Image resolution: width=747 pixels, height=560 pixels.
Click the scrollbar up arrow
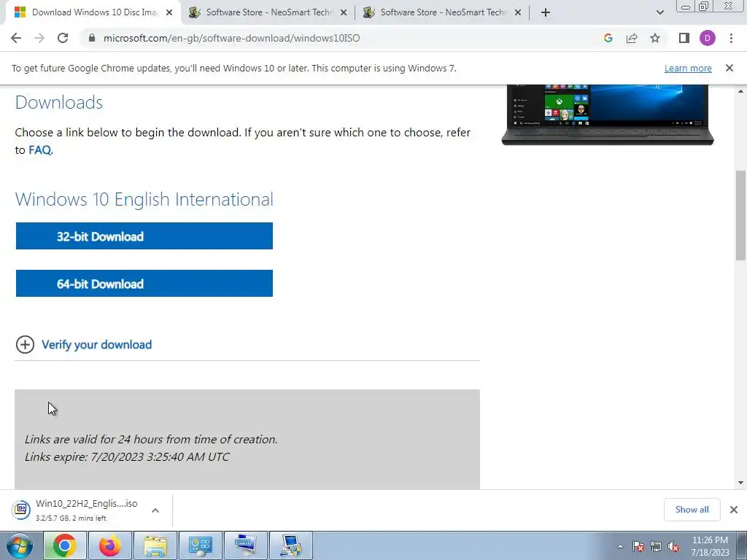740,91
